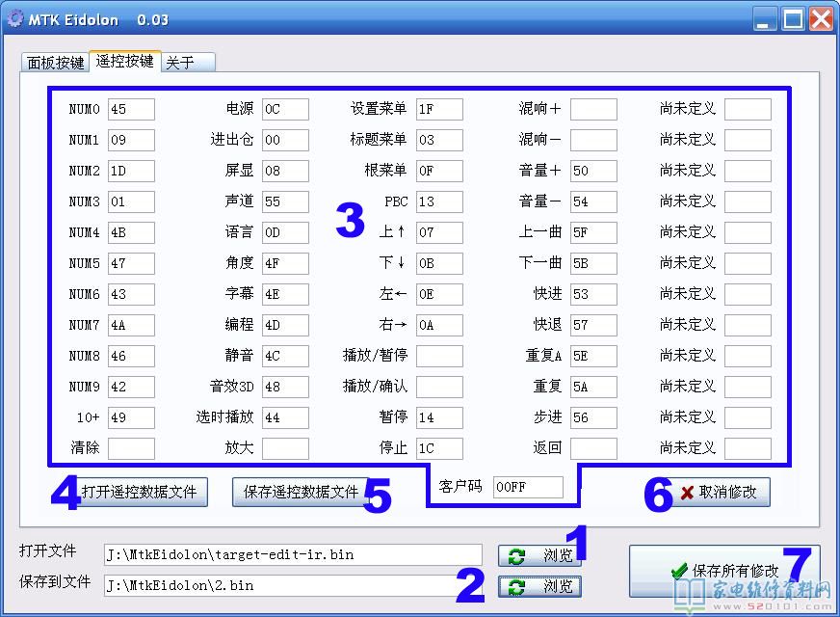The image size is (840, 617).
Task: Edit the 快进 code field
Action: click(x=594, y=294)
